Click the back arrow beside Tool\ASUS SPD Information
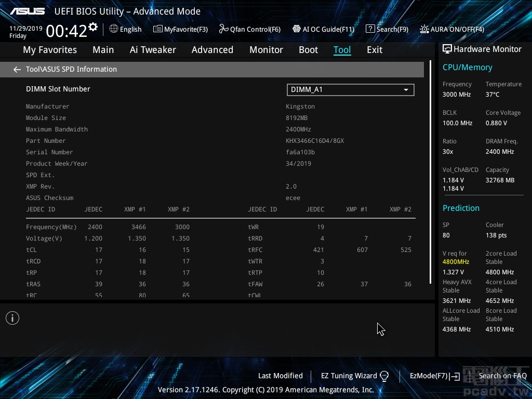This screenshot has height=399, width=532. pyautogui.click(x=17, y=70)
